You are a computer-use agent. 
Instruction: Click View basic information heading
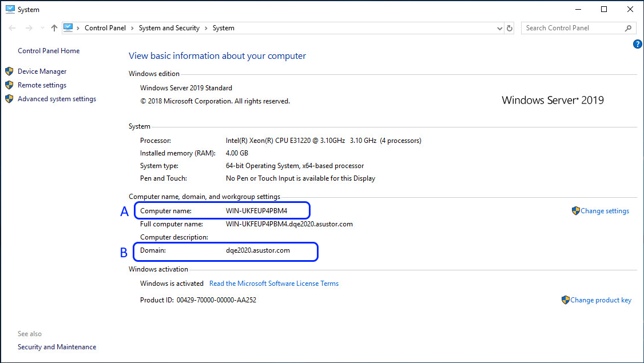[x=217, y=56]
